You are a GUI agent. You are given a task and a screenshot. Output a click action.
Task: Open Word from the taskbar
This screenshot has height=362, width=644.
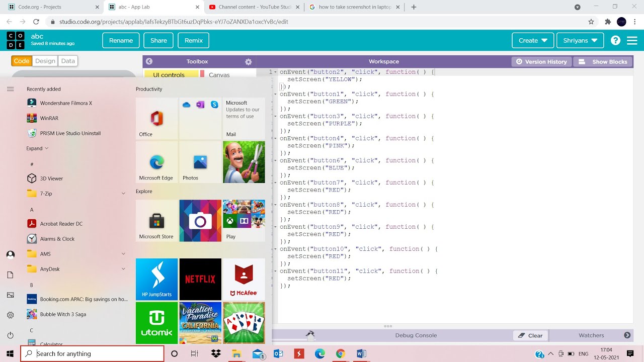click(361, 353)
